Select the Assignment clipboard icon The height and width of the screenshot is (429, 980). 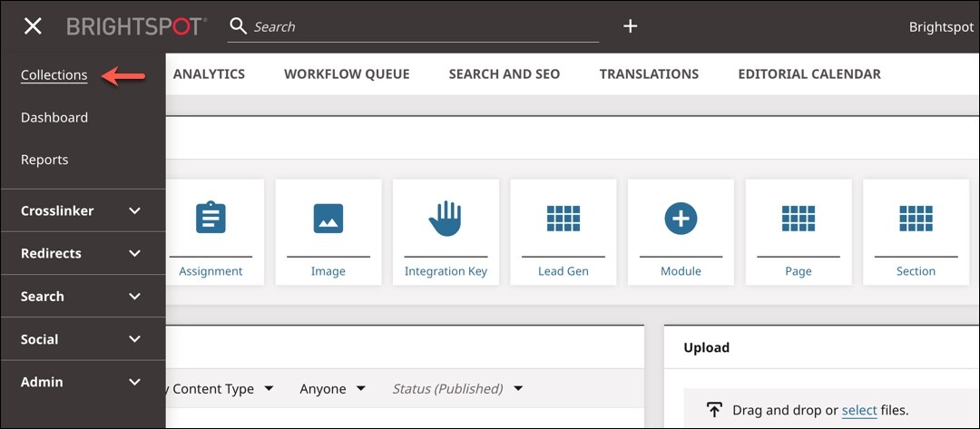(x=211, y=219)
